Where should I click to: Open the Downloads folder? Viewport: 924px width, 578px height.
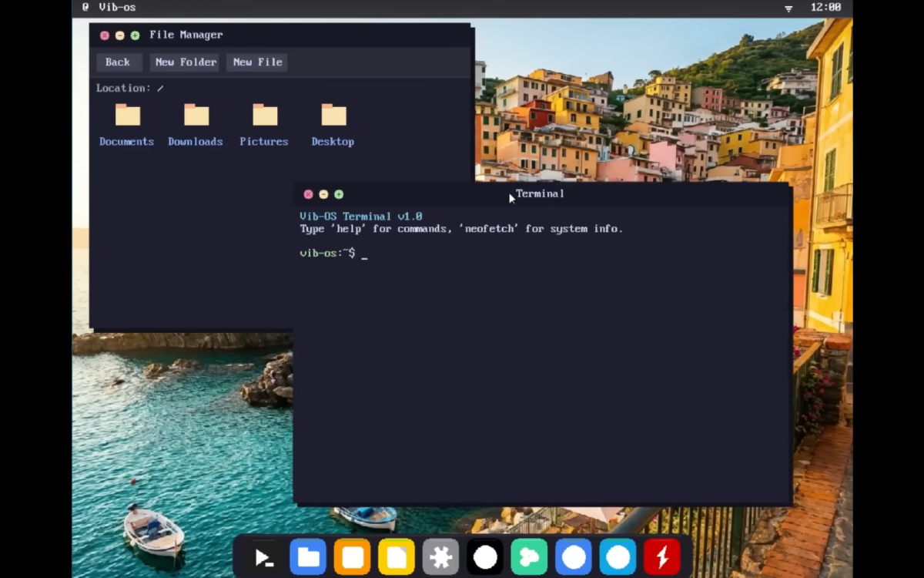pos(196,125)
